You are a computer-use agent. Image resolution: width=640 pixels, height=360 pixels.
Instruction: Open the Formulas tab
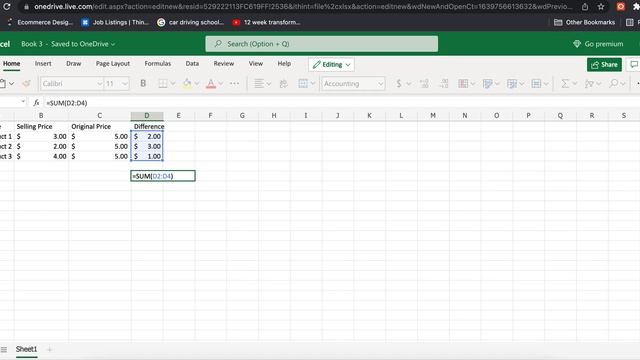pyautogui.click(x=158, y=64)
